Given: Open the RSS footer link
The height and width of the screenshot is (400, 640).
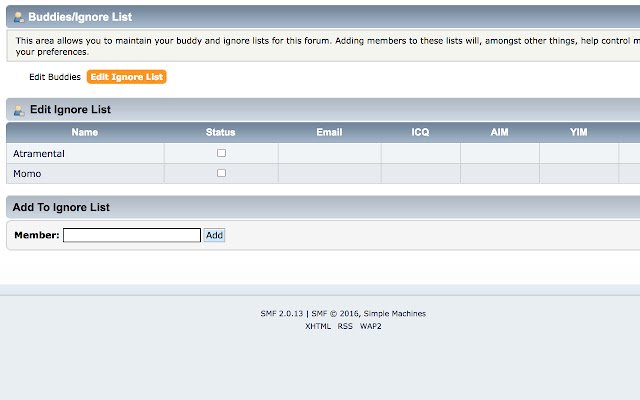Looking at the screenshot, I should tap(345, 326).
